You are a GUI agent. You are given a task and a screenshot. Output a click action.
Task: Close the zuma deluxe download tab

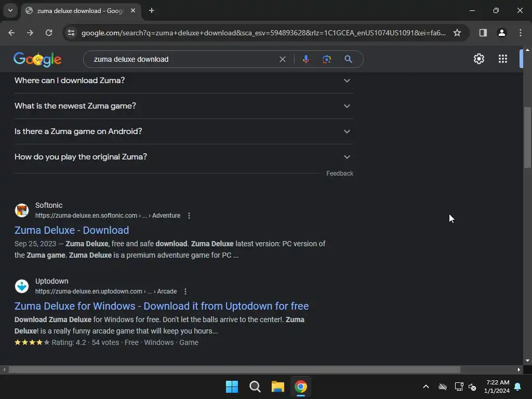coord(133,11)
